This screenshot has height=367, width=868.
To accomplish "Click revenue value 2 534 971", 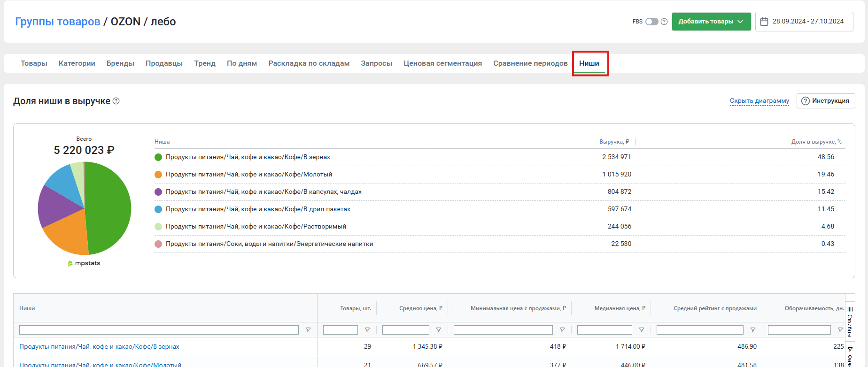I will [617, 157].
